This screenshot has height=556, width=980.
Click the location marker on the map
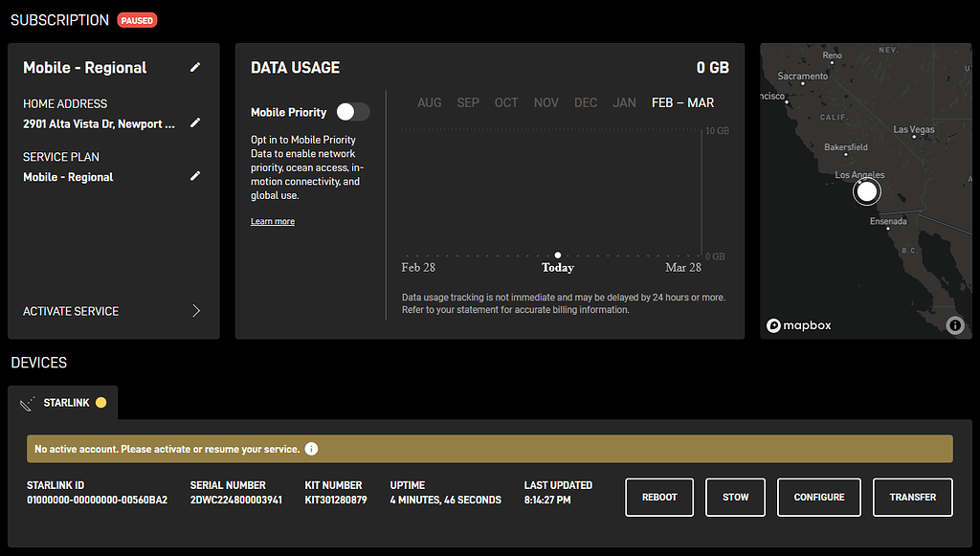coord(866,191)
